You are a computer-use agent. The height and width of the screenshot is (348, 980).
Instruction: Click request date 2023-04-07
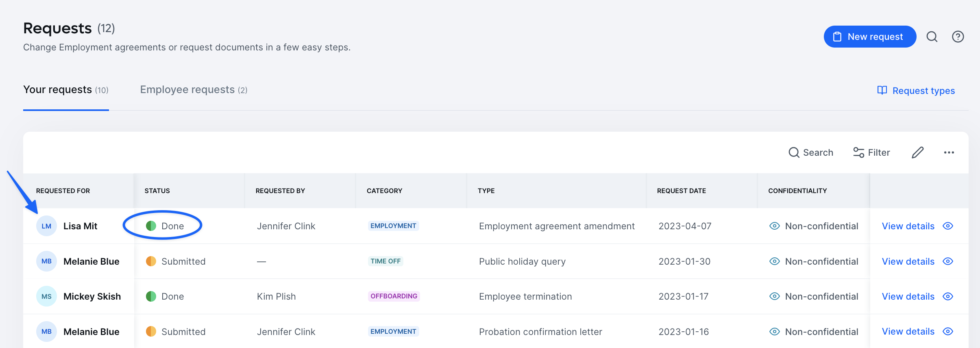coord(685,226)
